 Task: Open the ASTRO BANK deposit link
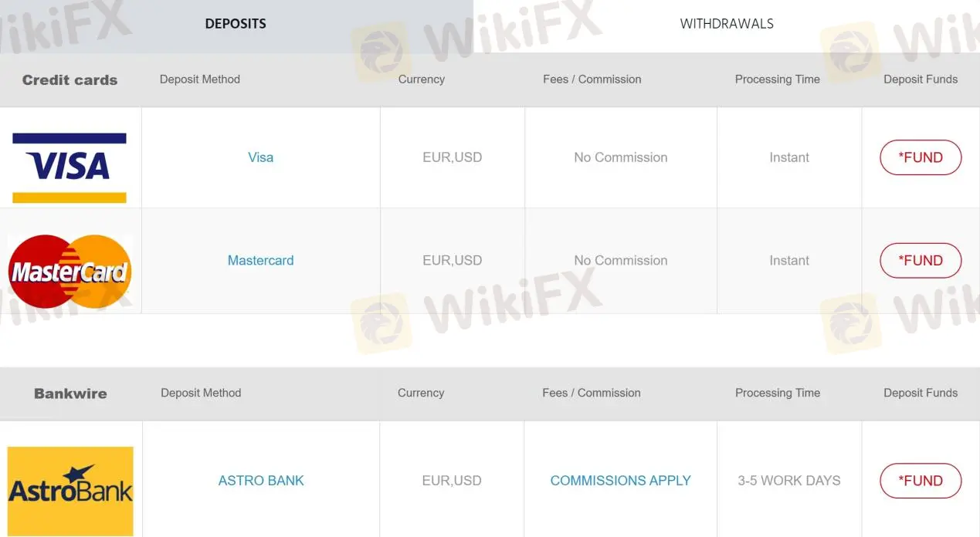pyautogui.click(x=261, y=481)
